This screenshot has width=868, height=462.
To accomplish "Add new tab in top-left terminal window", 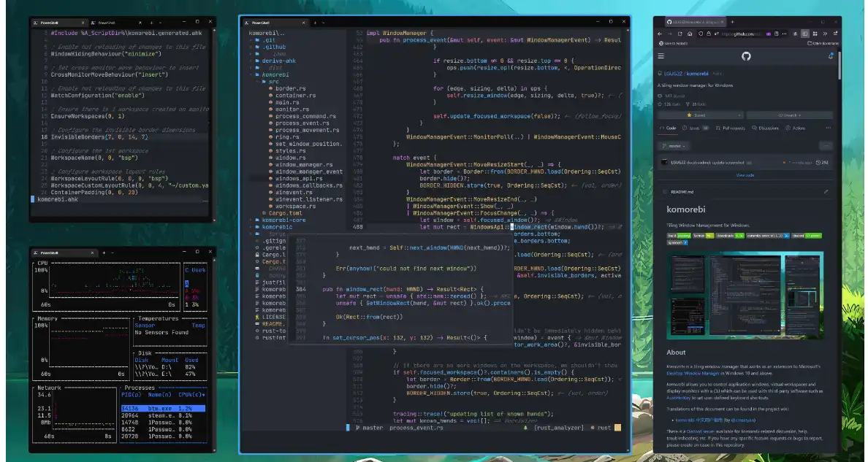I will [x=152, y=23].
